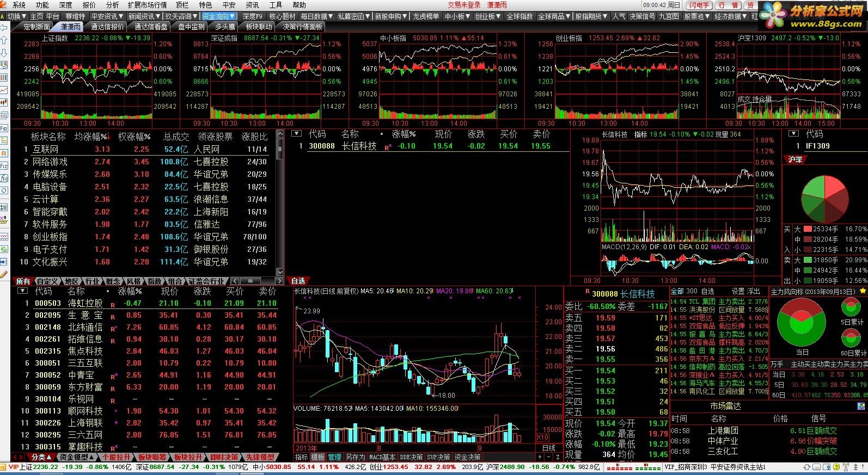The height and width of the screenshot is (475, 868).
Task: Select the IF1309 futures row
Action: pos(825,146)
